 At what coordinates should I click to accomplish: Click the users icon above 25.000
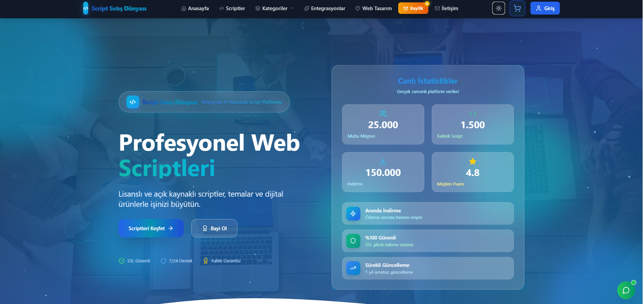coord(383,114)
